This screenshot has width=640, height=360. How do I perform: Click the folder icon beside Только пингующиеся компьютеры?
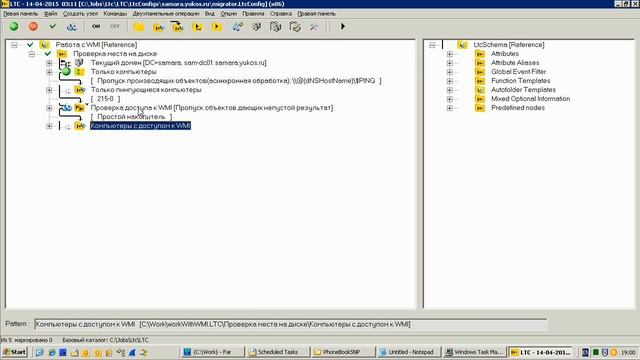pos(80,90)
